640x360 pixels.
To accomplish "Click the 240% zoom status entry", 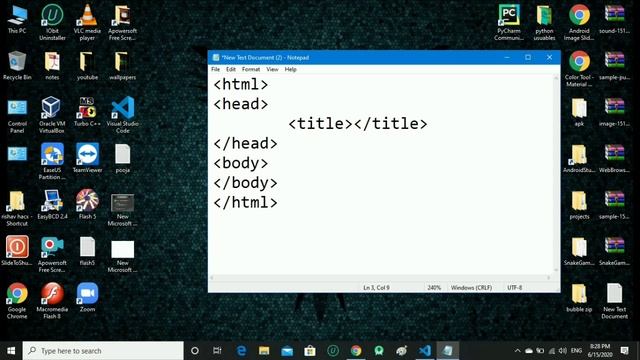I will coord(434,288).
